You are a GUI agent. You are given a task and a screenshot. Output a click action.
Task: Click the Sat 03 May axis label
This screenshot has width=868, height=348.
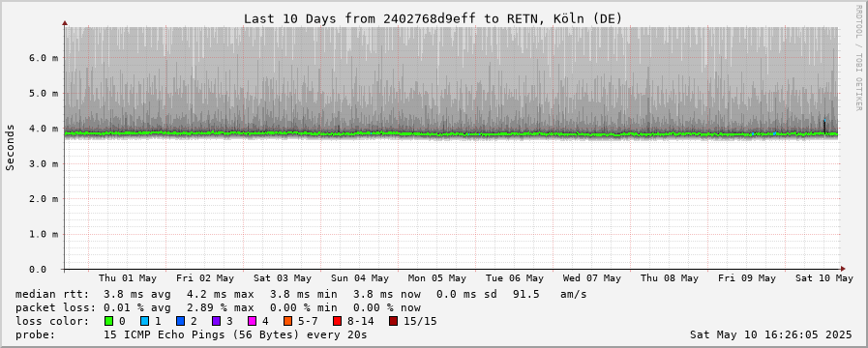[x=283, y=278]
